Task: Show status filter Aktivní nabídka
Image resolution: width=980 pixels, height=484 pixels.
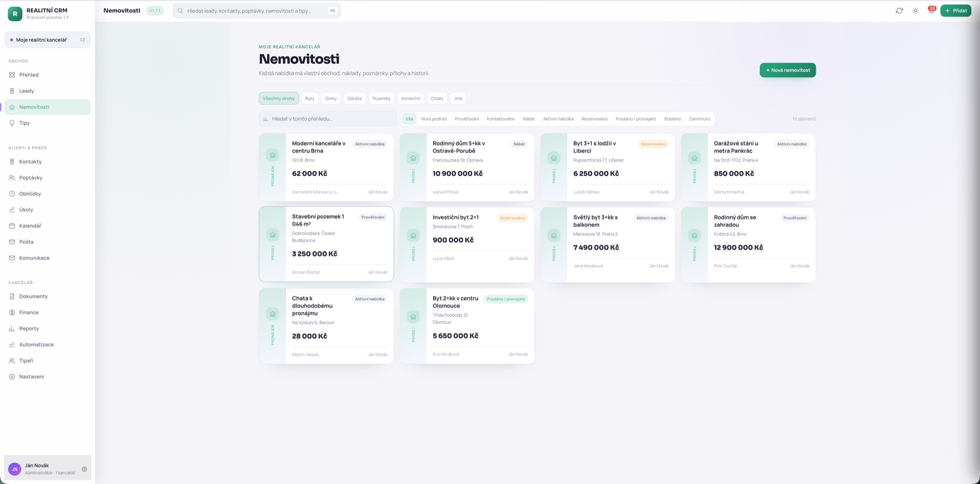Action: click(558, 119)
